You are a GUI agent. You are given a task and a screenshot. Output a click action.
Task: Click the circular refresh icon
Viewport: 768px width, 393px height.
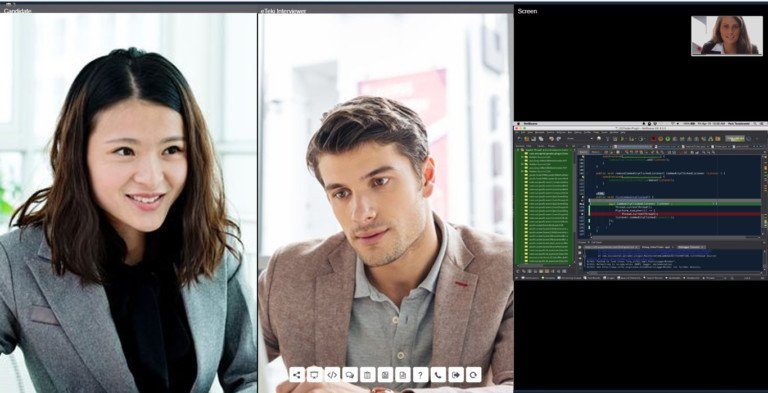click(473, 375)
